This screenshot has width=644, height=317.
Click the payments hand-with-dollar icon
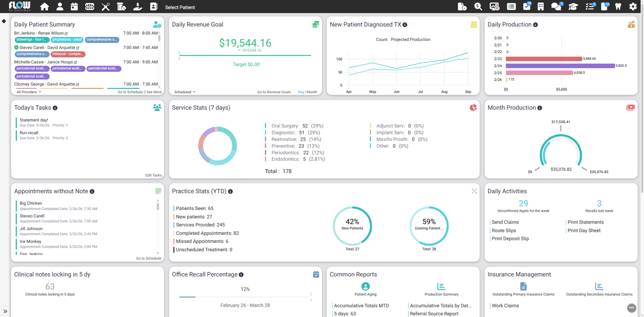pos(137,6)
